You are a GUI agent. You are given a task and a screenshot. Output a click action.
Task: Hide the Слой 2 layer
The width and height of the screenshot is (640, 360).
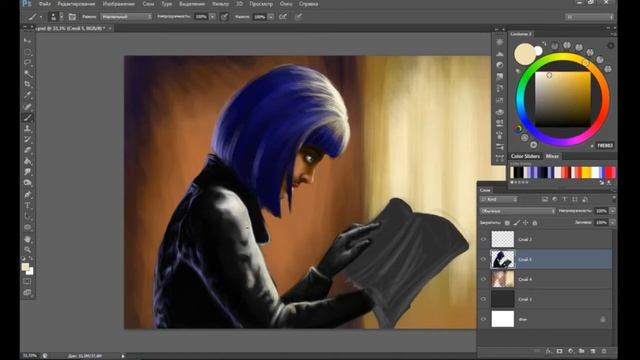click(483, 239)
